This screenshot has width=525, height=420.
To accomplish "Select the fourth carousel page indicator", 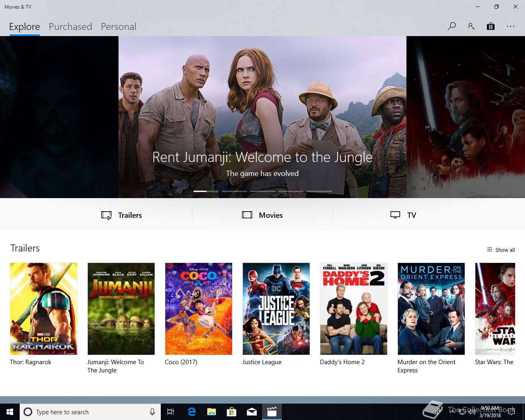I will coord(291,191).
